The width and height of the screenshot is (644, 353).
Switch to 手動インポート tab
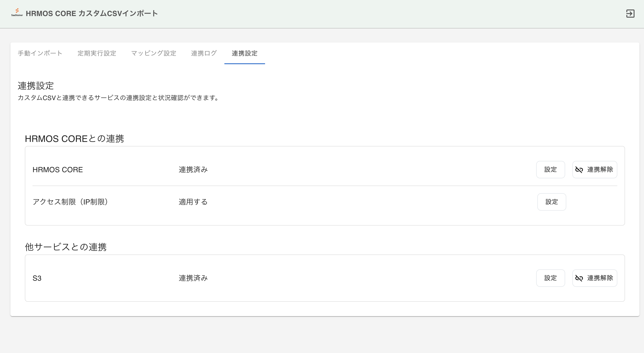click(x=40, y=53)
